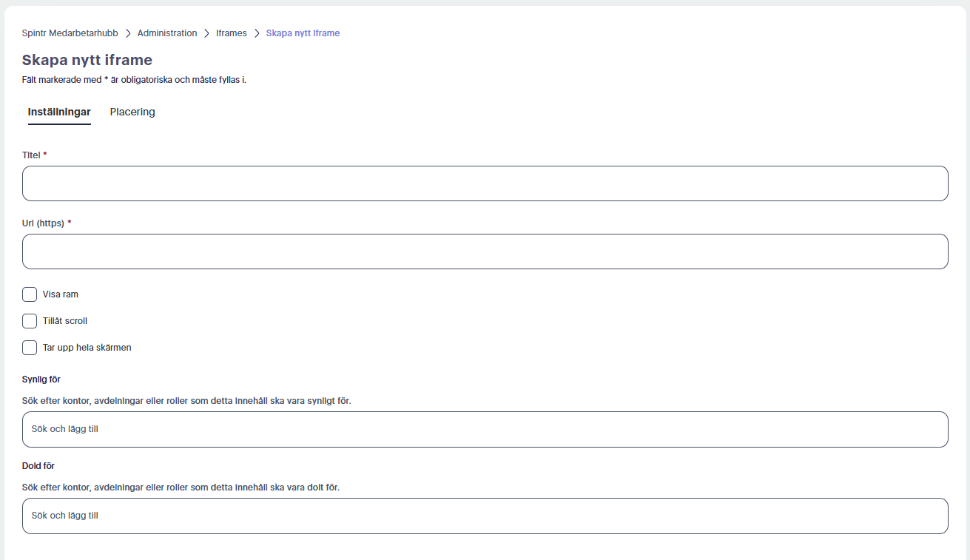Screen dimensions: 970x560
Task: Click the Synlig för section label
Action: [x=41, y=379]
